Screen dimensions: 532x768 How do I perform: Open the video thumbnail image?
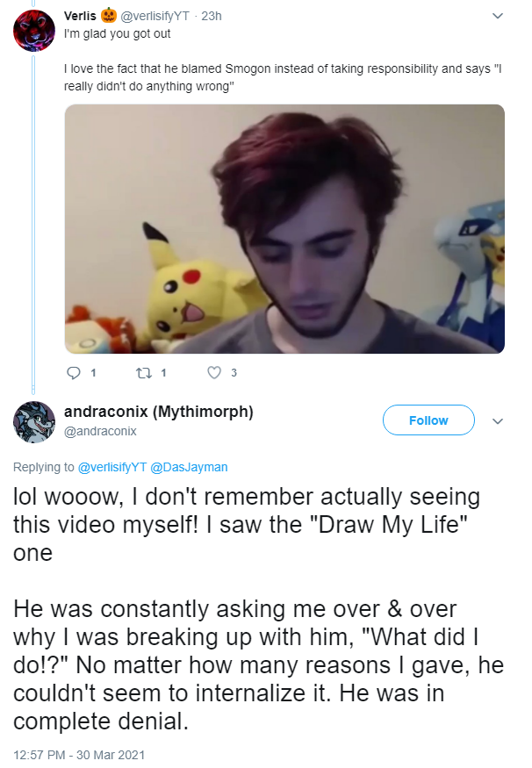pyautogui.click(x=284, y=229)
